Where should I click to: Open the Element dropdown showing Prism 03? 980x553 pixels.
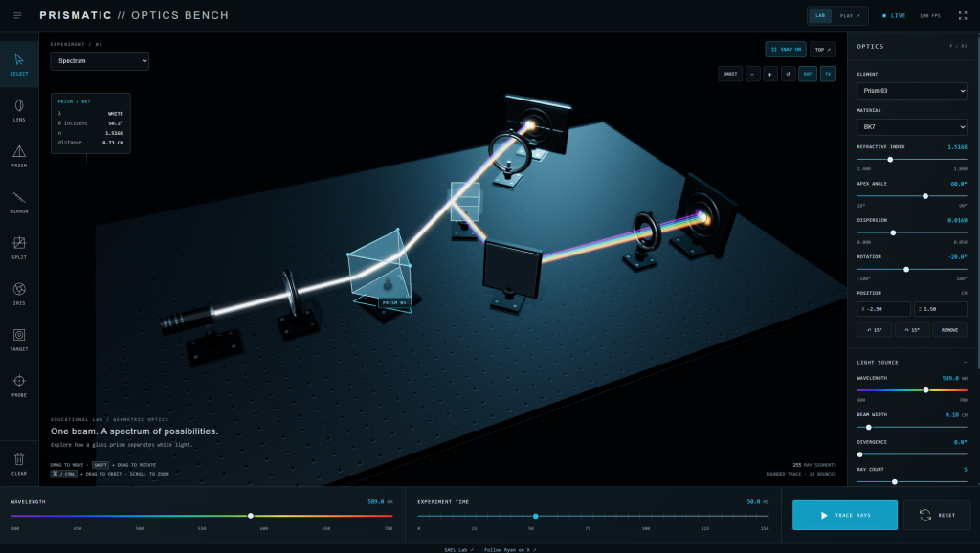[x=912, y=91]
